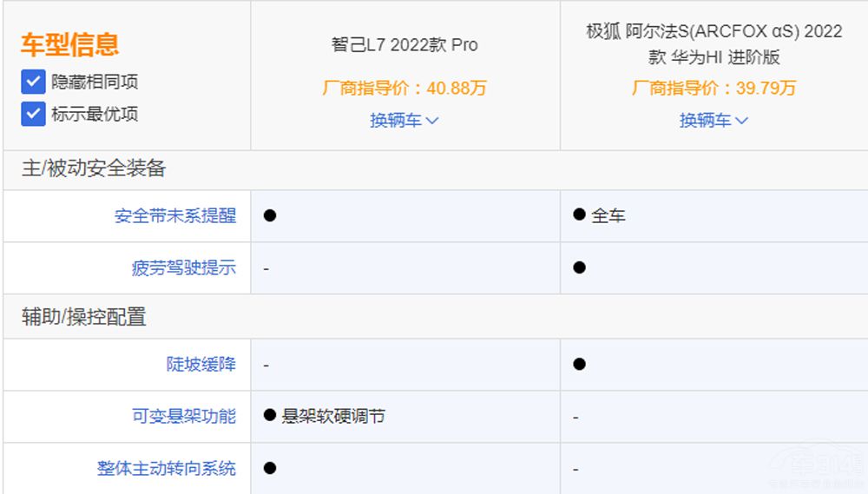Screen dimensions: 868x494
Task: Click 智己L7 dot for 安全带未系提醒
Action: coord(270,215)
